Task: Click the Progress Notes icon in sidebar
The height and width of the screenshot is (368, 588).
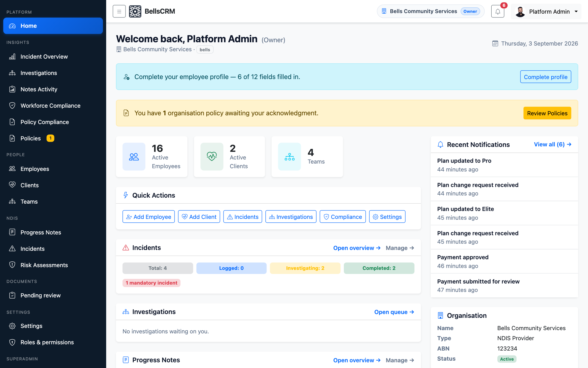Action: coord(12,232)
